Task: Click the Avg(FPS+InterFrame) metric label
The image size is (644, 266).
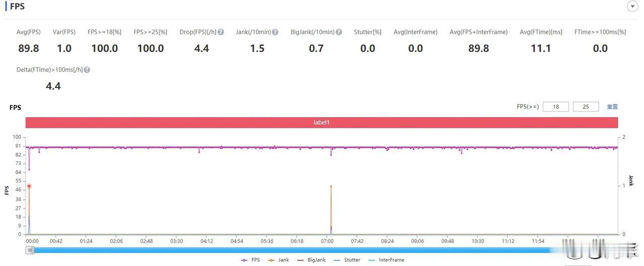Action: click(x=478, y=32)
